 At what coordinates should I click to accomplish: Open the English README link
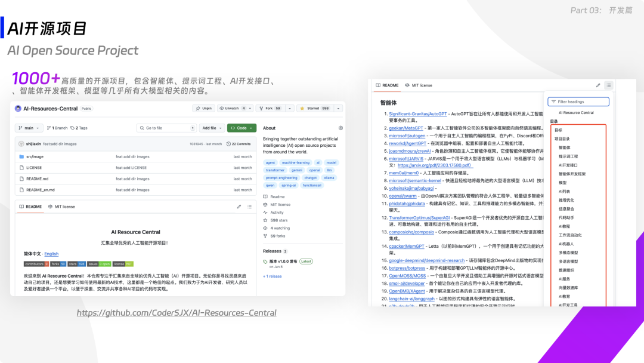coord(51,254)
